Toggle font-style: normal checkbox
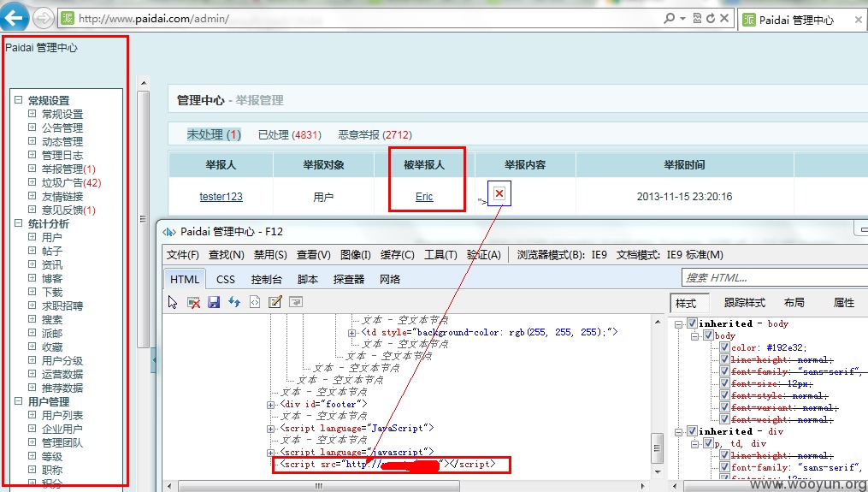868x492 pixels. point(724,395)
